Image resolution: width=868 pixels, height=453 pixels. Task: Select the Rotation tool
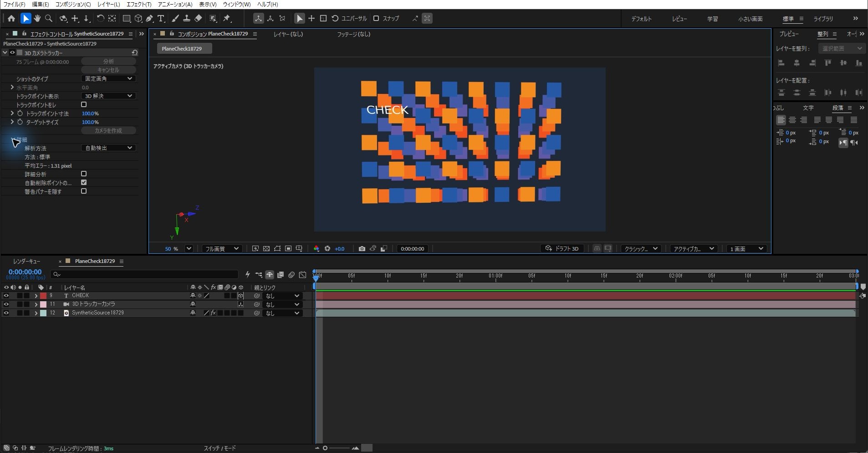click(x=100, y=18)
